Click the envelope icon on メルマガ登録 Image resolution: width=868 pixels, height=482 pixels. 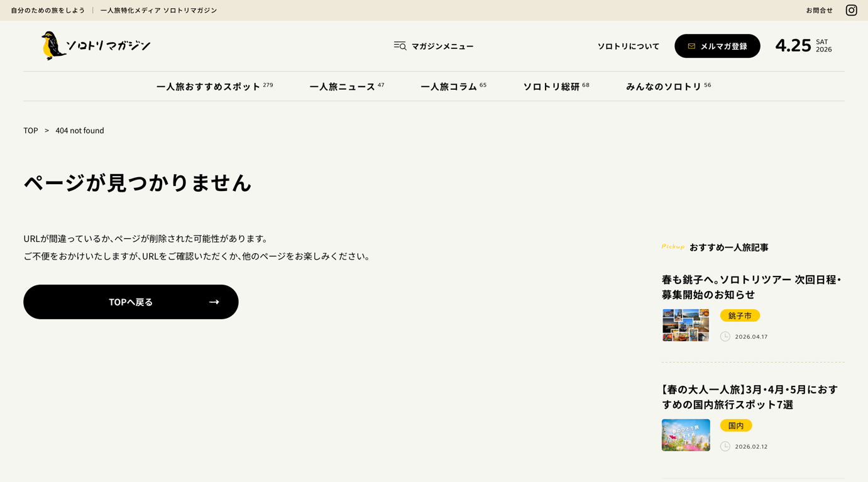pyautogui.click(x=691, y=46)
